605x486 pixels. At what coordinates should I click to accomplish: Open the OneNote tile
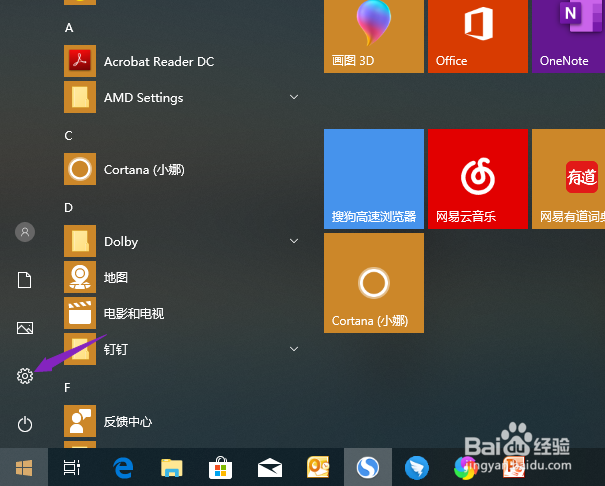568,36
